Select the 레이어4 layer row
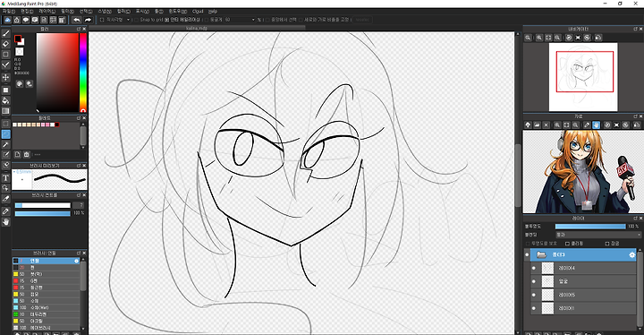 coord(583,269)
